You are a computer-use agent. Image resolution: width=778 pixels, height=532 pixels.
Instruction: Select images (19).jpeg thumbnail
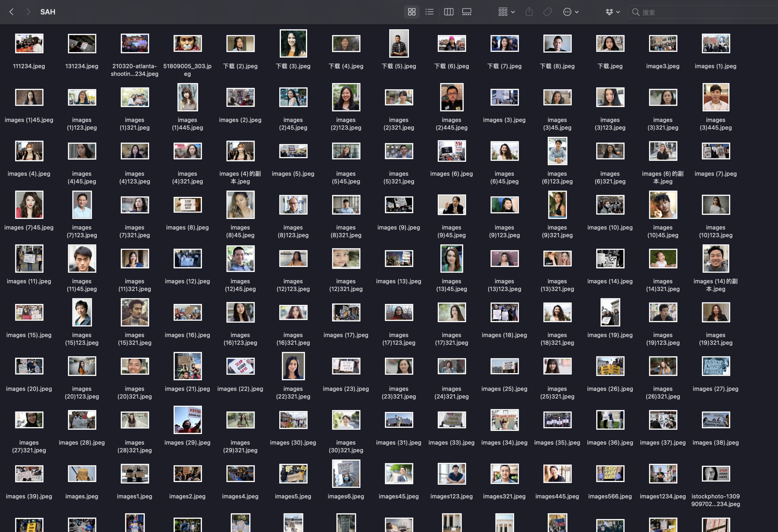[x=610, y=312]
